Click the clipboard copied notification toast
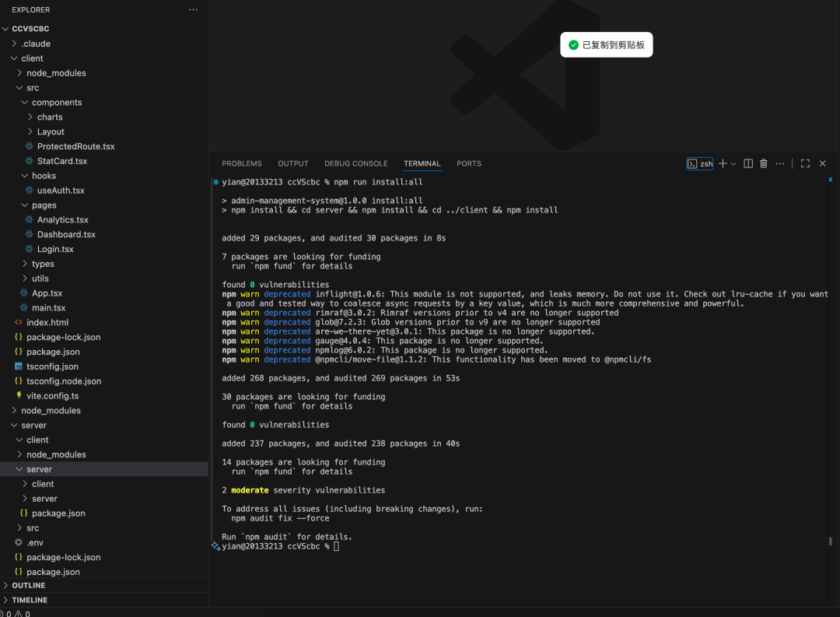The image size is (840, 617). pyautogui.click(x=607, y=44)
